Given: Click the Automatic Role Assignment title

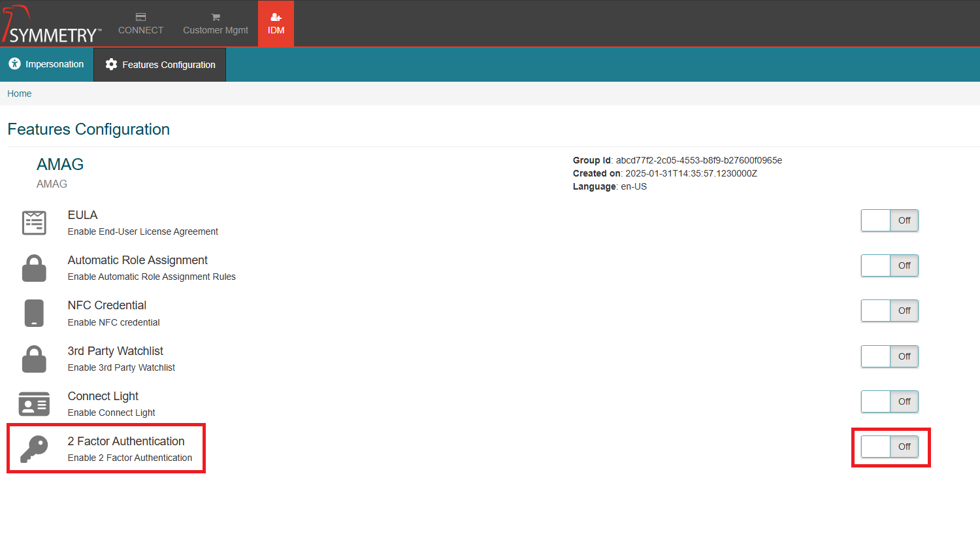Looking at the screenshot, I should (138, 260).
